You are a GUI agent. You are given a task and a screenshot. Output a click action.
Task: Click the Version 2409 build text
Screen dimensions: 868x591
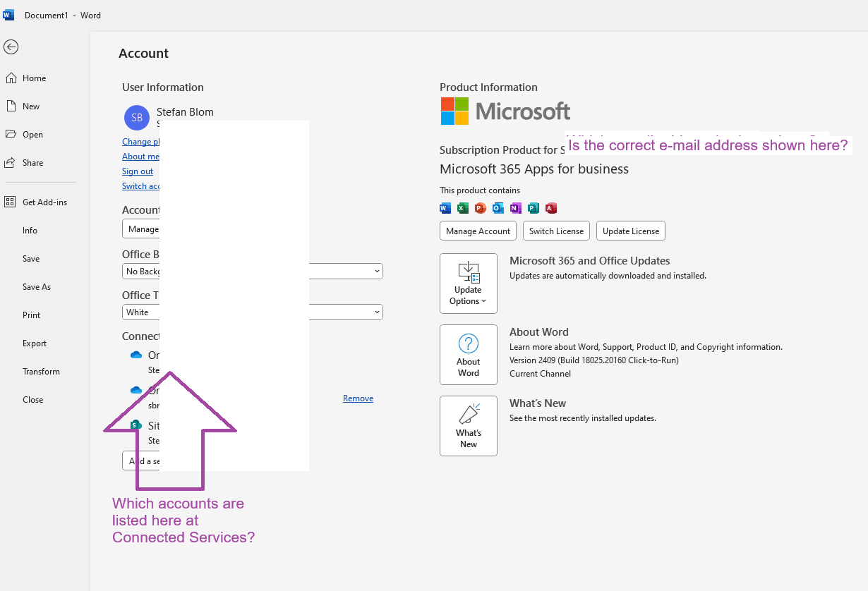pyautogui.click(x=594, y=360)
